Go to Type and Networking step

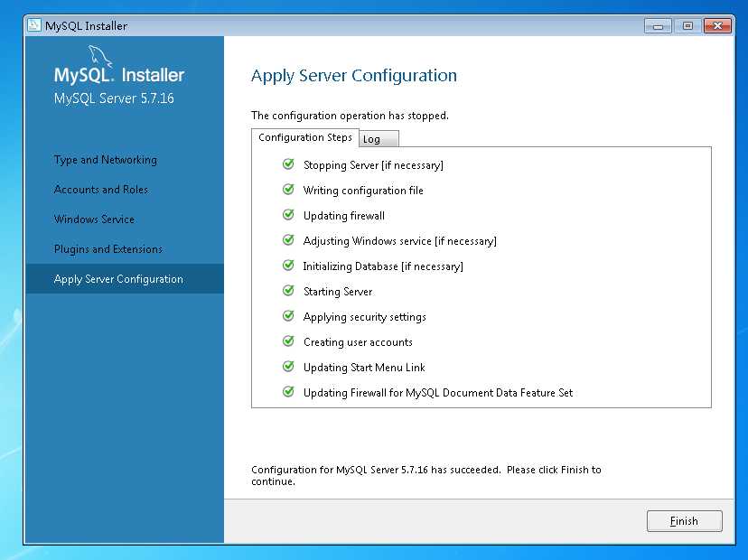coord(106,160)
